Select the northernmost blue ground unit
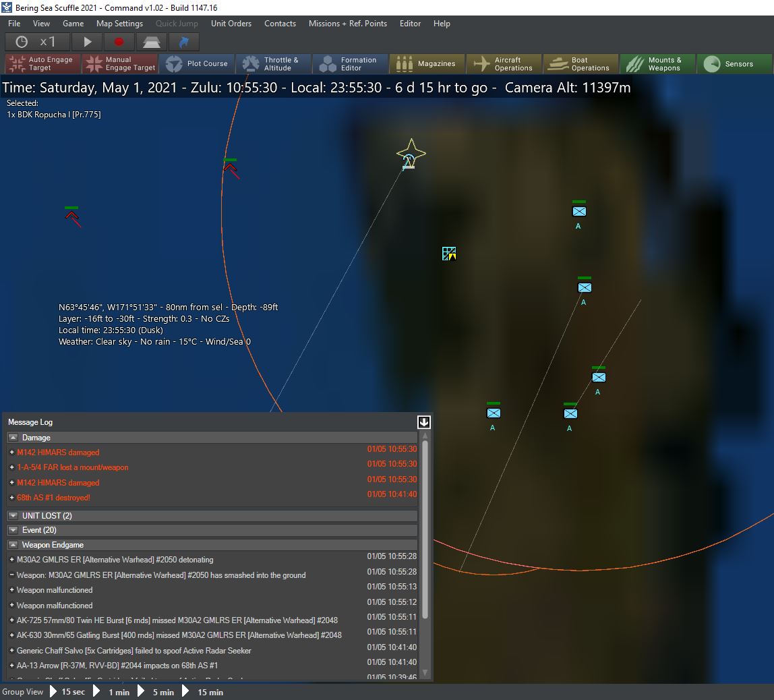The width and height of the screenshot is (774, 700). click(579, 211)
